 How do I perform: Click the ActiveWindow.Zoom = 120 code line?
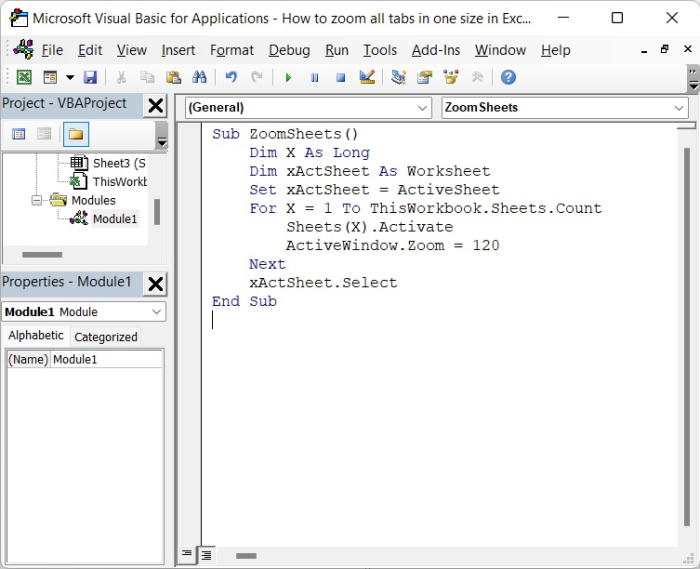click(393, 245)
